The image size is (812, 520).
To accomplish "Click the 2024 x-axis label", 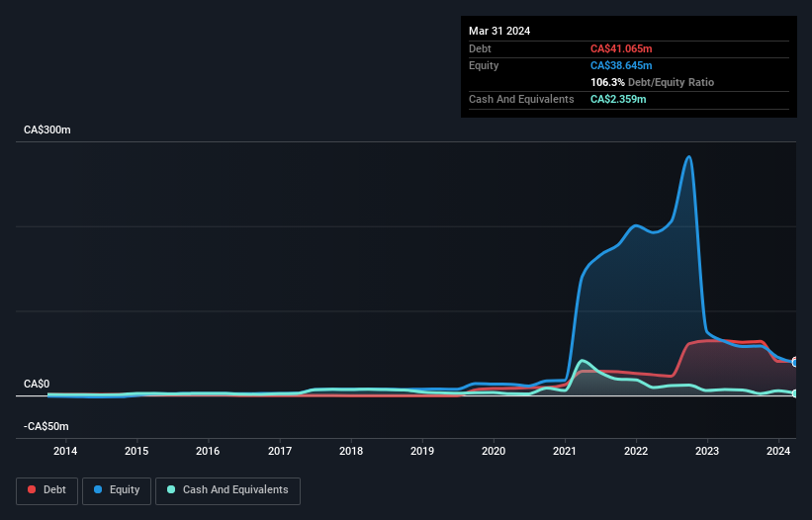I will coord(778,451).
